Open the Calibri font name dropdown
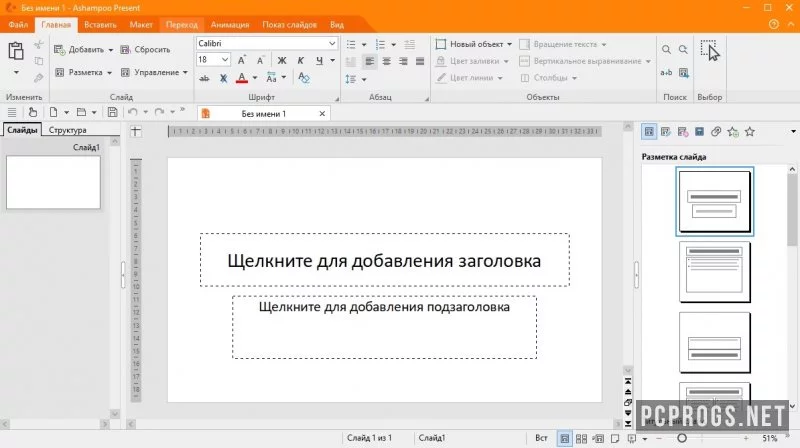Viewport: 800px width, 448px height. [x=332, y=43]
